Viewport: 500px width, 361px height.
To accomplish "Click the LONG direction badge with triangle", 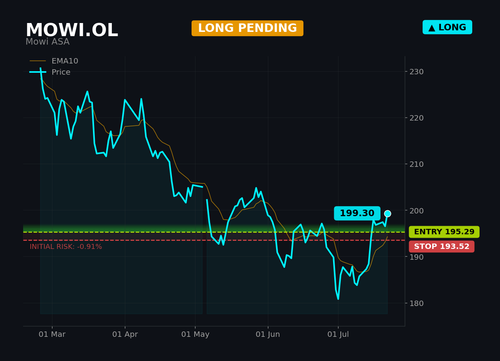I will pyautogui.click(x=447, y=27).
